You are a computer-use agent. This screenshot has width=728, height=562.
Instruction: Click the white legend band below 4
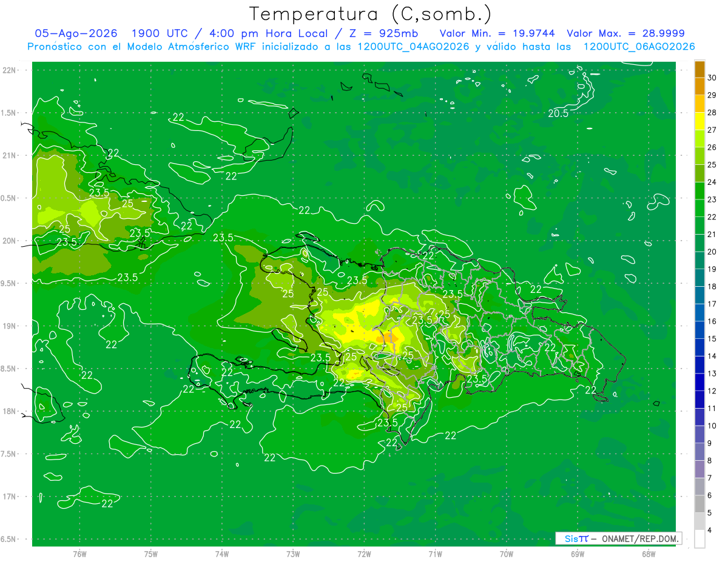click(699, 539)
